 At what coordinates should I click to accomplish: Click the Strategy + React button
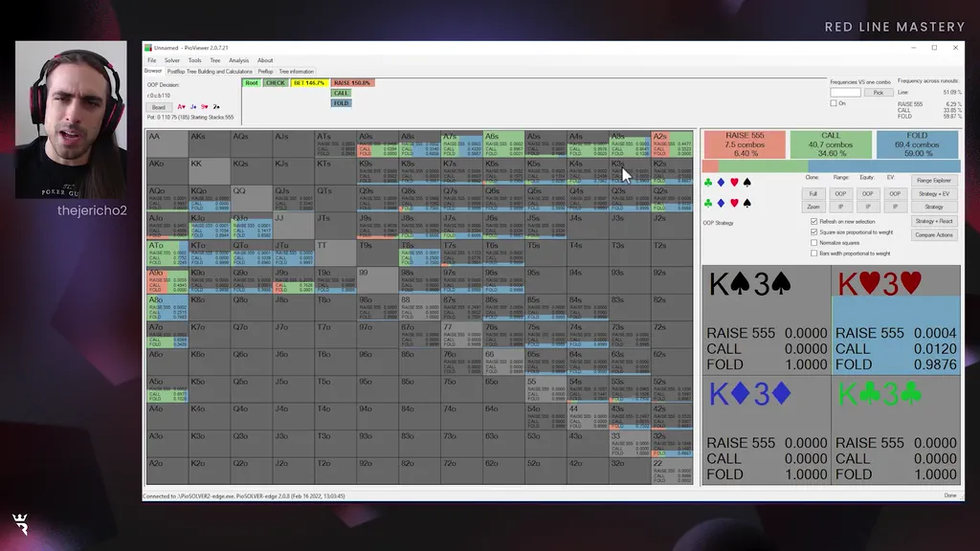coord(934,221)
